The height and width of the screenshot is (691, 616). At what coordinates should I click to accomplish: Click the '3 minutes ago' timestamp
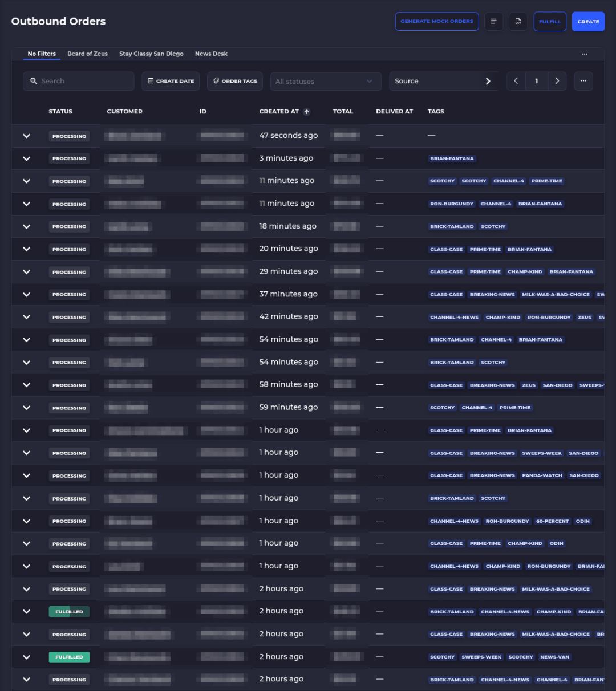286,158
